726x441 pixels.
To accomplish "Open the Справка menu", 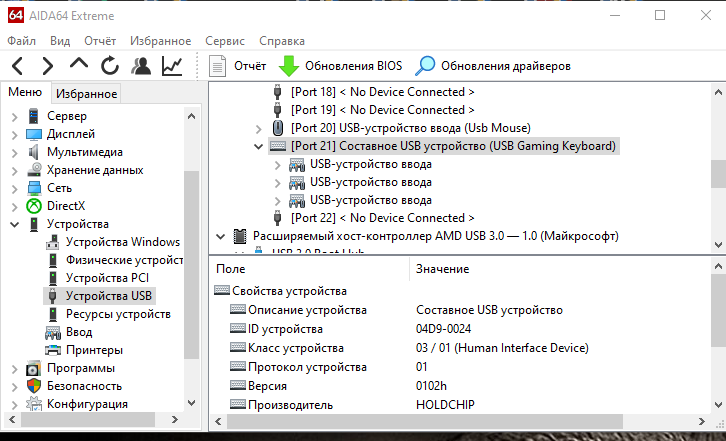I will (x=282, y=41).
